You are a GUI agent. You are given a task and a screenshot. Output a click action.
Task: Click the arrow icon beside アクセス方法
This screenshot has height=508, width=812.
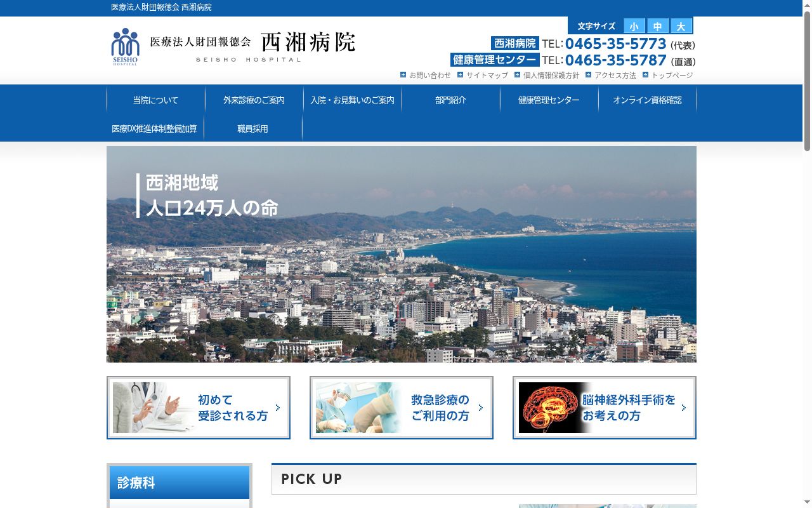point(589,75)
